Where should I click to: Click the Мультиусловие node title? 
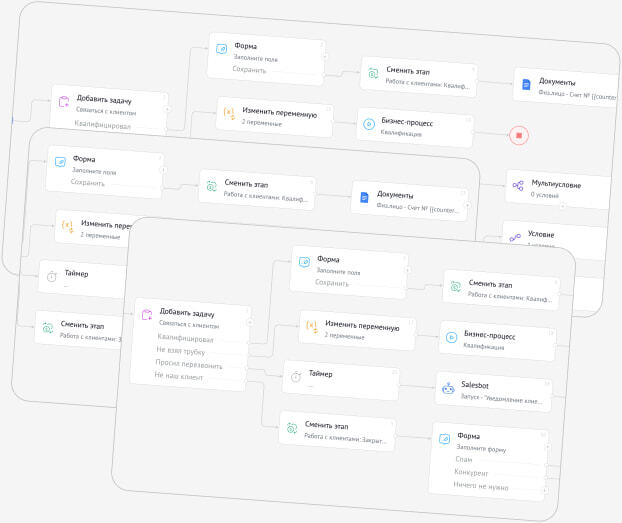556,184
